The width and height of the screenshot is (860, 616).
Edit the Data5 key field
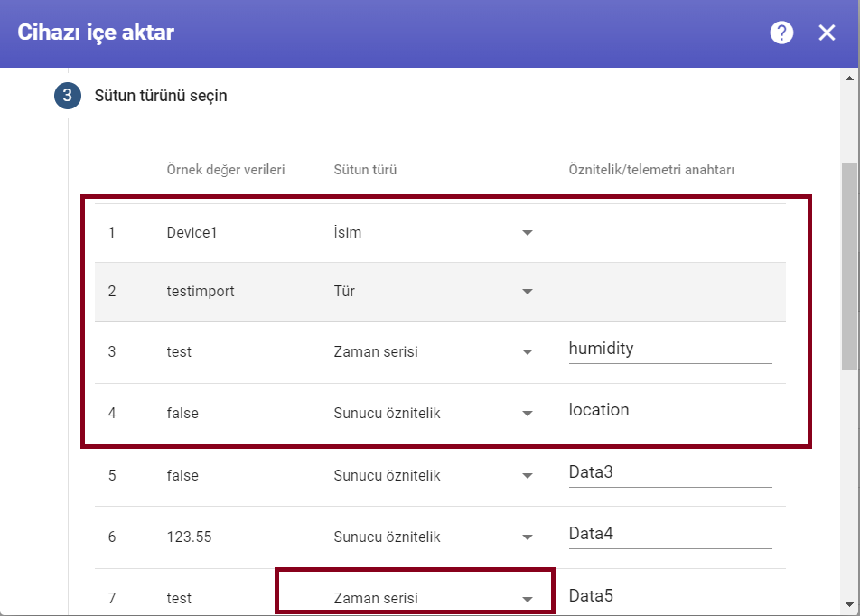click(x=670, y=596)
